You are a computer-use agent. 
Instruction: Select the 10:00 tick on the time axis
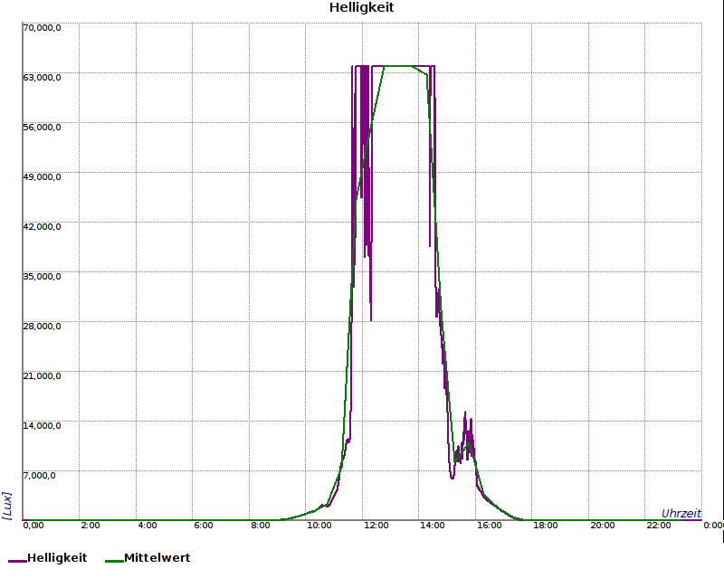click(x=319, y=526)
